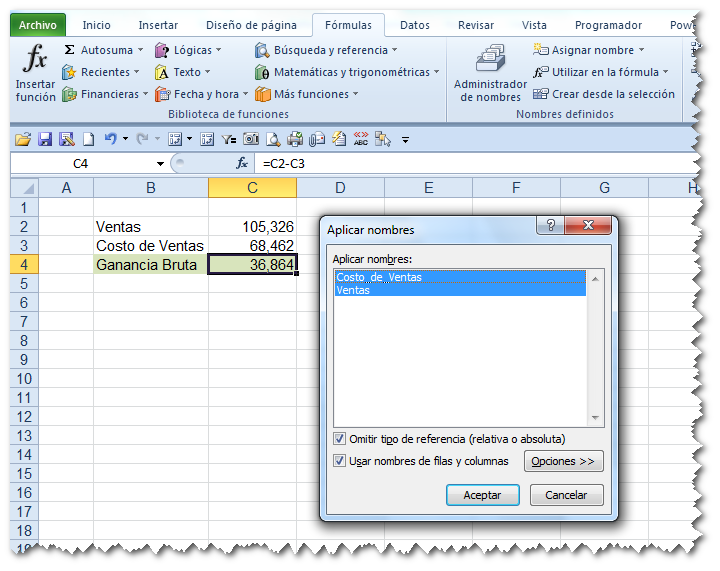Click the Insertar función fx button

point(35,73)
